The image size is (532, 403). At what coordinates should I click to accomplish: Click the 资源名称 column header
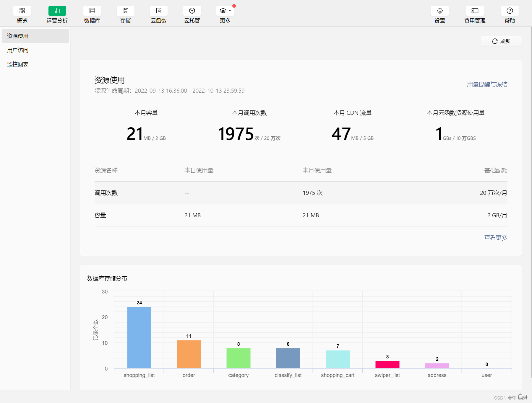click(106, 170)
